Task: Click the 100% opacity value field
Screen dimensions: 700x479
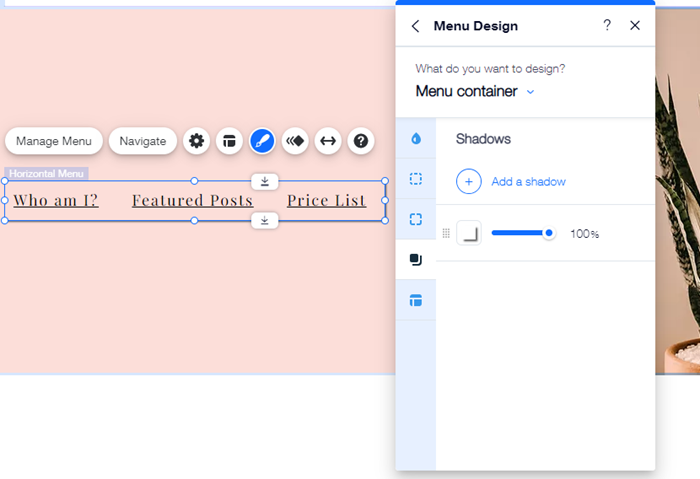Action: (x=584, y=233)
